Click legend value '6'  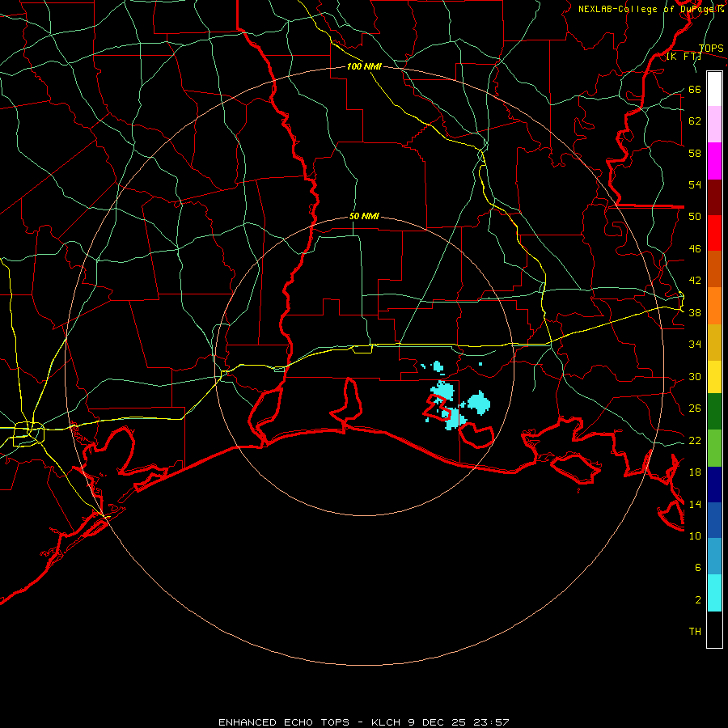[x=698, y=568]
